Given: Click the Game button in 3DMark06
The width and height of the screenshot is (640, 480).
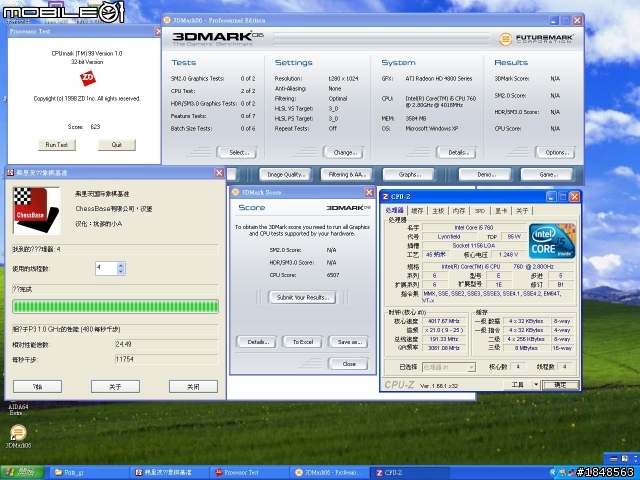Looking at the screenshot, I should (547, 174).
